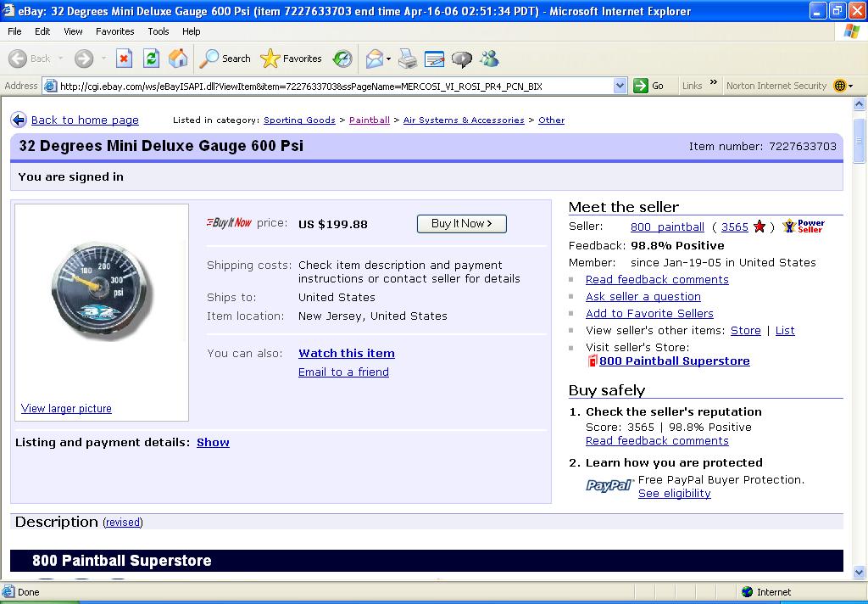This screenshot has height=604, width=868.
Task: Expand the Links toolbar chevron
Action: click(x=714, y=82)
